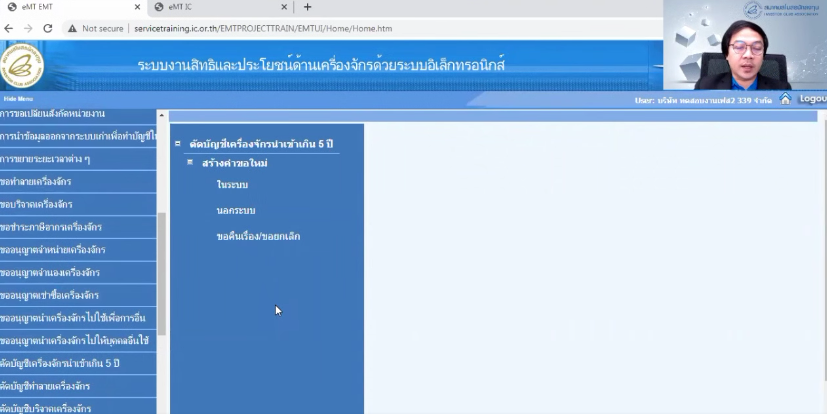
Task: Select ในระบบ in the tree
Action: coord(232,185)
